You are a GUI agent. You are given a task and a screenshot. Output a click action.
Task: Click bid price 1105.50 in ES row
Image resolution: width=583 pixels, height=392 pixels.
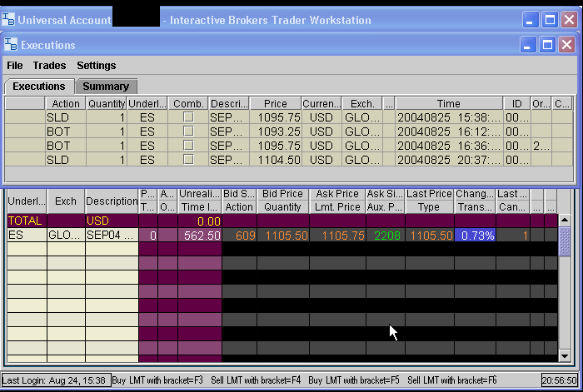coord(283,236)
